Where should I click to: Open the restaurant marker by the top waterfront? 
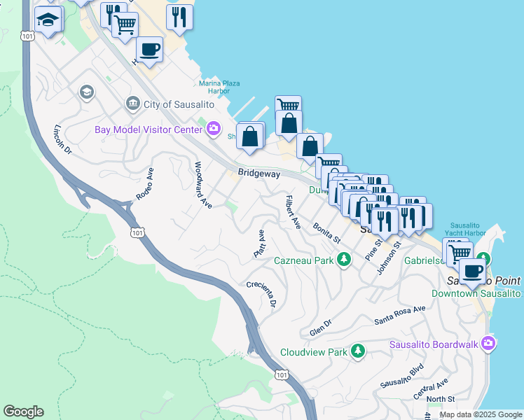(x=179, y=19)
